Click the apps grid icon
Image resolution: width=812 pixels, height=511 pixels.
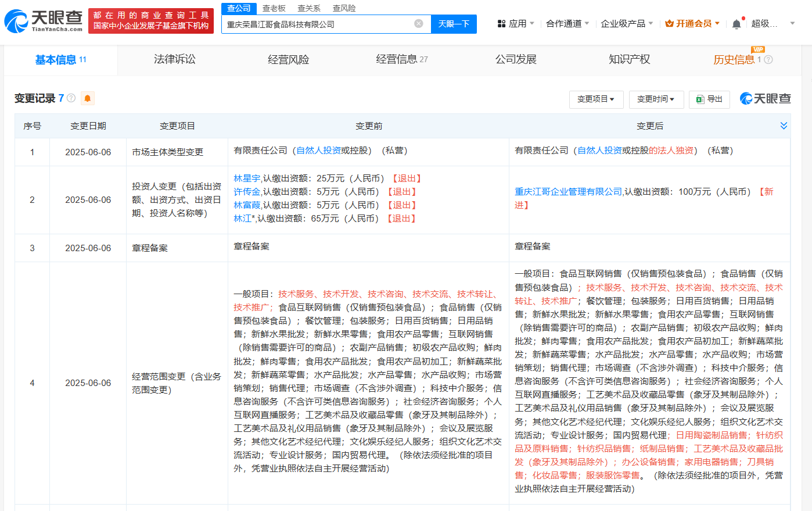502,24
